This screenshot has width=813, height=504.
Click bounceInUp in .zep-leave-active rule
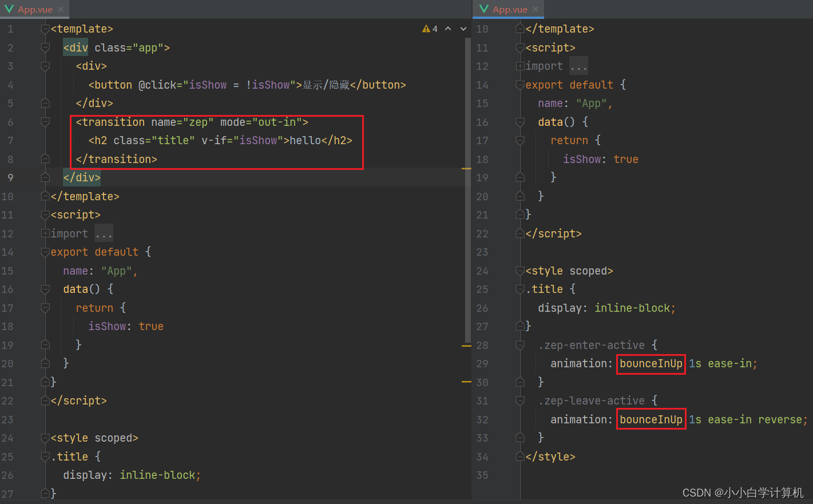[x=651, y=419]
